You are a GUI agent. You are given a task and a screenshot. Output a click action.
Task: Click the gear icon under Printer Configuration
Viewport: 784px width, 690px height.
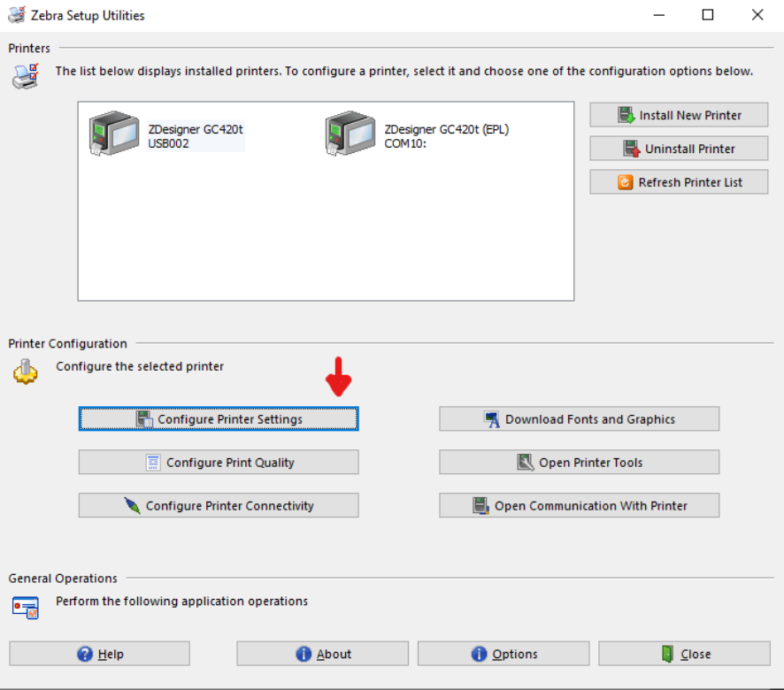tap(25, 372)
